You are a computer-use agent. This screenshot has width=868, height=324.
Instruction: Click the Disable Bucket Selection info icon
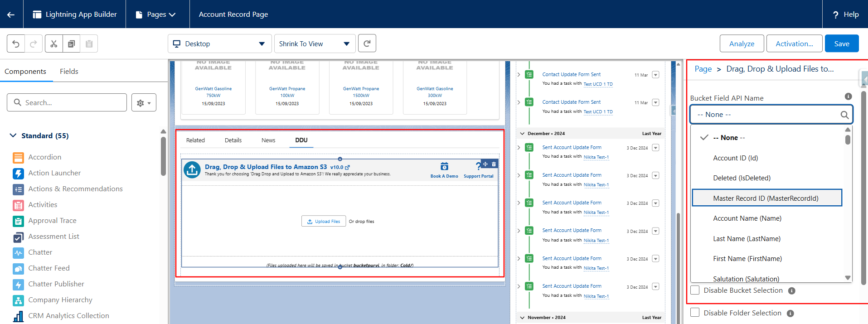click(x=791, y=291)
